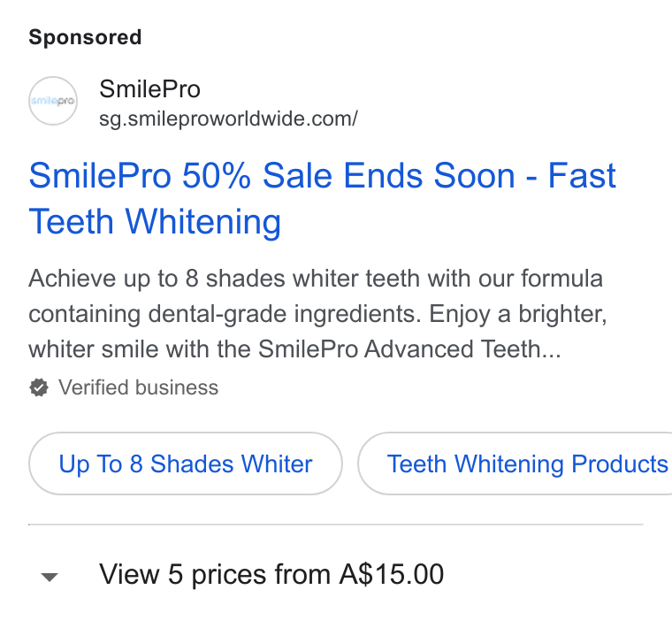Expand prices with the triangle arrow

click(x=50, y=577)
